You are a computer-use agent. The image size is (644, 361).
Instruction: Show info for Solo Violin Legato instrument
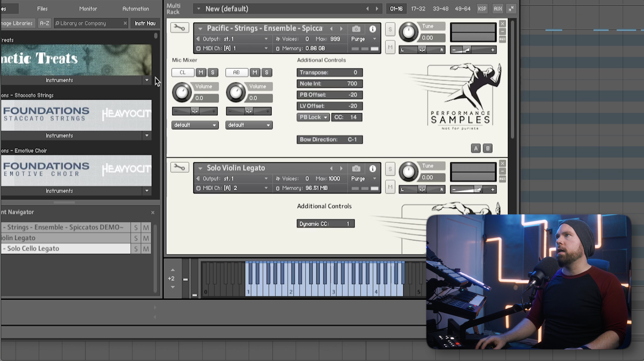(373, 169)
